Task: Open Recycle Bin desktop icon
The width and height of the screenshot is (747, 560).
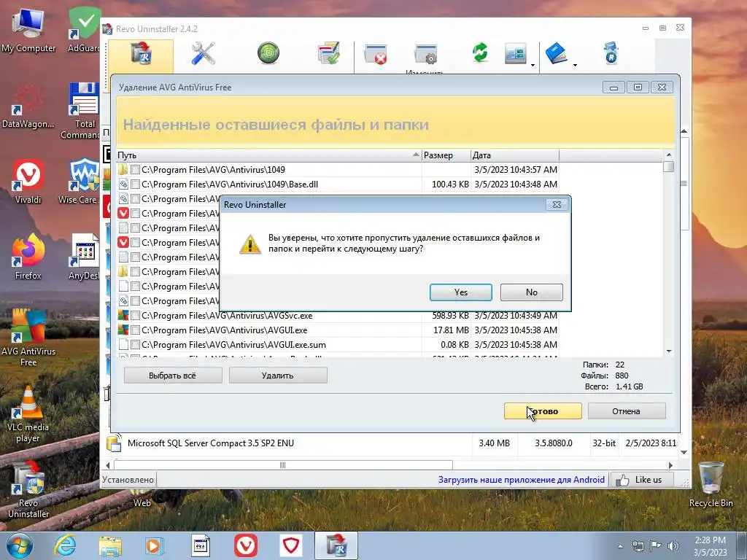Action: [711, 485]
